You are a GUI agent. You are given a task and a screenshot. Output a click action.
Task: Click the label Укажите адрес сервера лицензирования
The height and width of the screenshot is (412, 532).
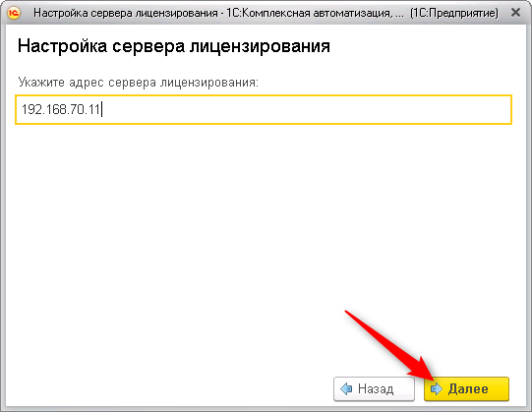click(x=138, y=83)
